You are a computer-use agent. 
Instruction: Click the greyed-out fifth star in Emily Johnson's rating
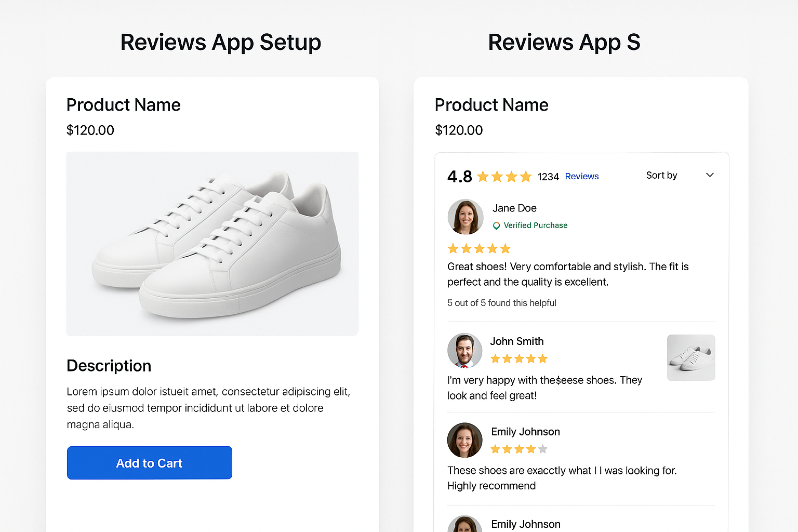[x=543, y=448]
